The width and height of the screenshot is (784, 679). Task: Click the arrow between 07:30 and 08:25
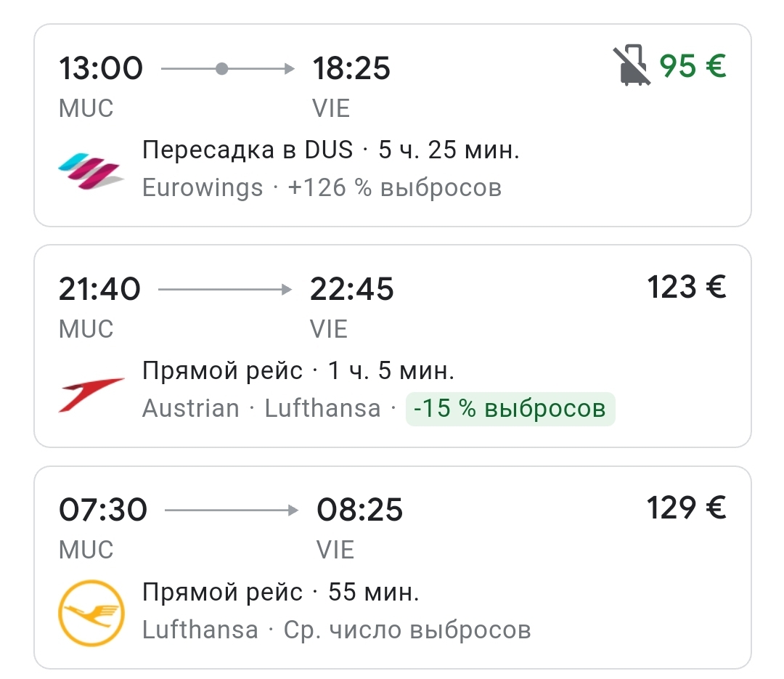coord(232,511)
